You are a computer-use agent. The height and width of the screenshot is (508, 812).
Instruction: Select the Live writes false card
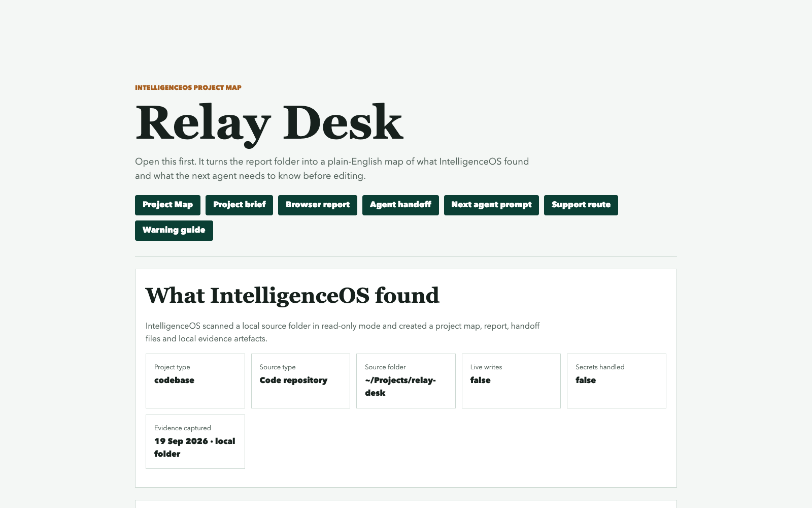(x=511, y=381)
